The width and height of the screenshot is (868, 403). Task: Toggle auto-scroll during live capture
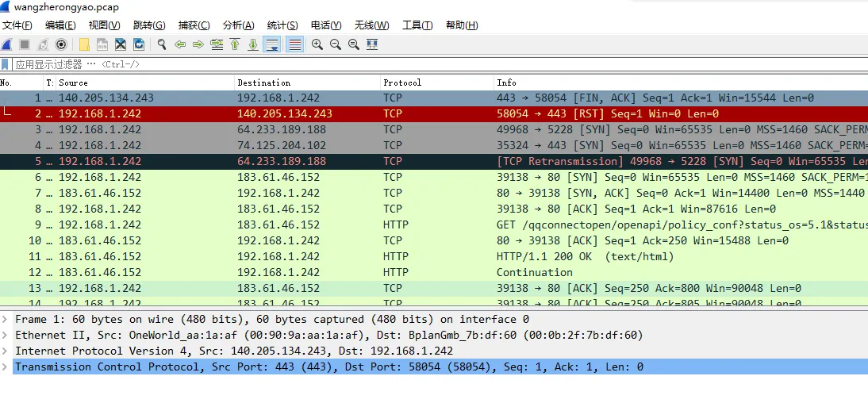pyautogui.click(x=272, y=45)
